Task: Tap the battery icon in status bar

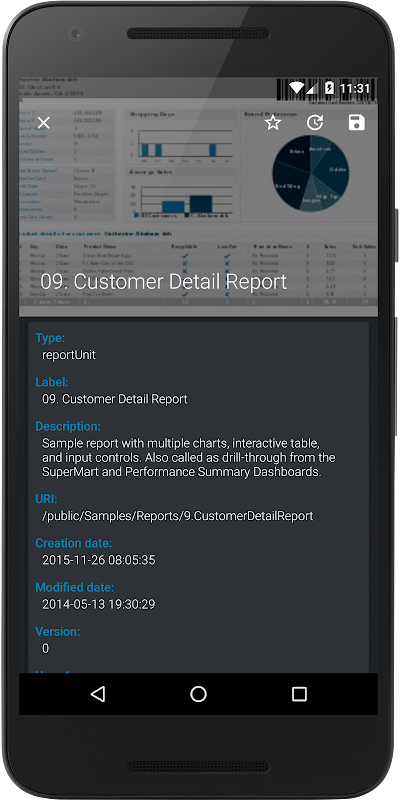Action: tap(330, 88)
